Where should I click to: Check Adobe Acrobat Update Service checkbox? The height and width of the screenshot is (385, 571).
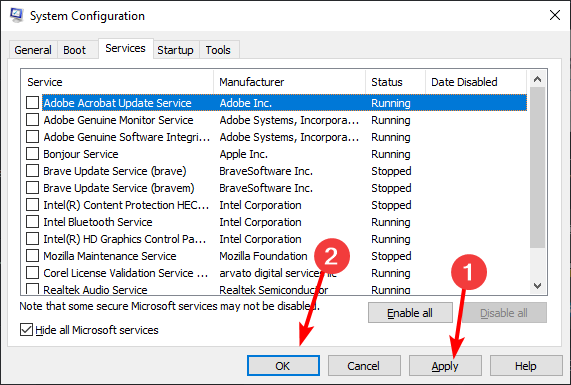point(32,103)
